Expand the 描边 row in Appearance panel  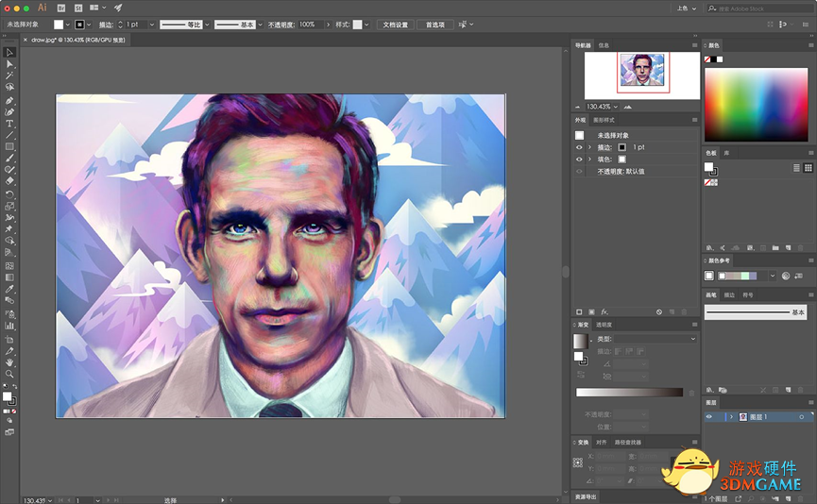pyautogui.click(x=589, y=147)
